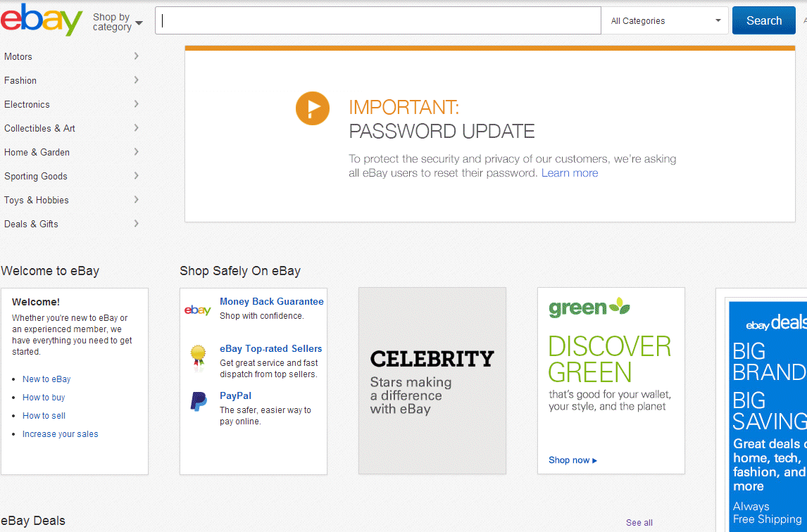
Task: Select Home & Garden in the sidebar menu
Action: [x=37, y=152]
